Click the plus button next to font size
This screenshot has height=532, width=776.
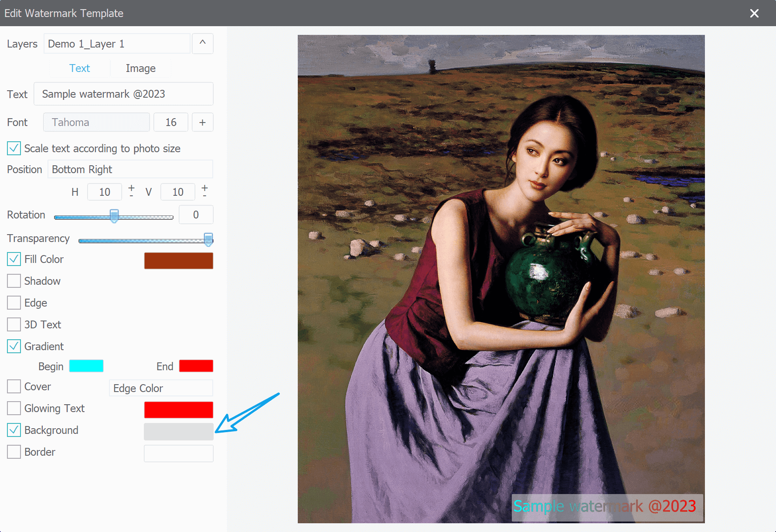pyautogui.click(x=202, y=122)
